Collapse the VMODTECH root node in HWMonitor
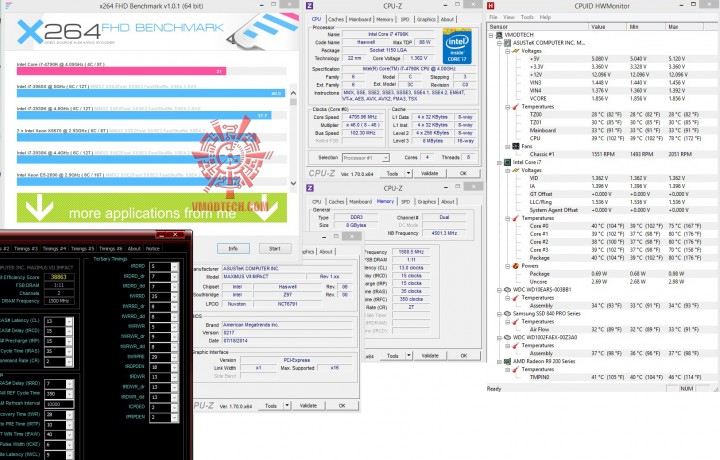The width and height of the screenshot is (720, 460). coord(491,35)
